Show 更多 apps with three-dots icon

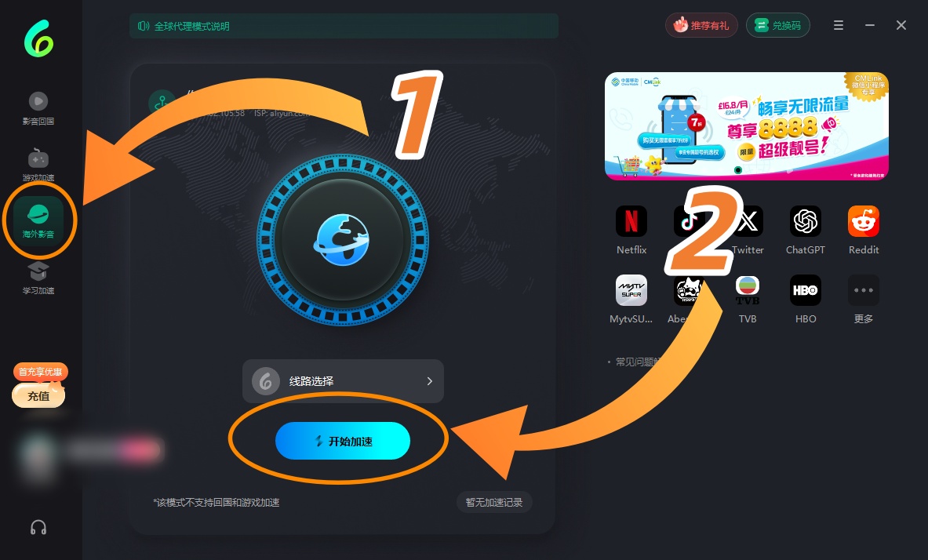point(863,290)
